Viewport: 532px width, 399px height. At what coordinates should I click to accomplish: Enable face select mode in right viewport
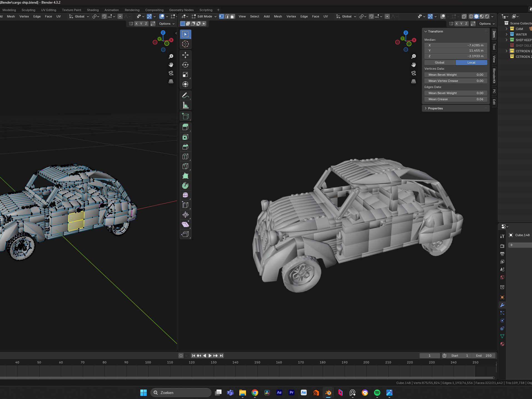(x=233, y=16)
